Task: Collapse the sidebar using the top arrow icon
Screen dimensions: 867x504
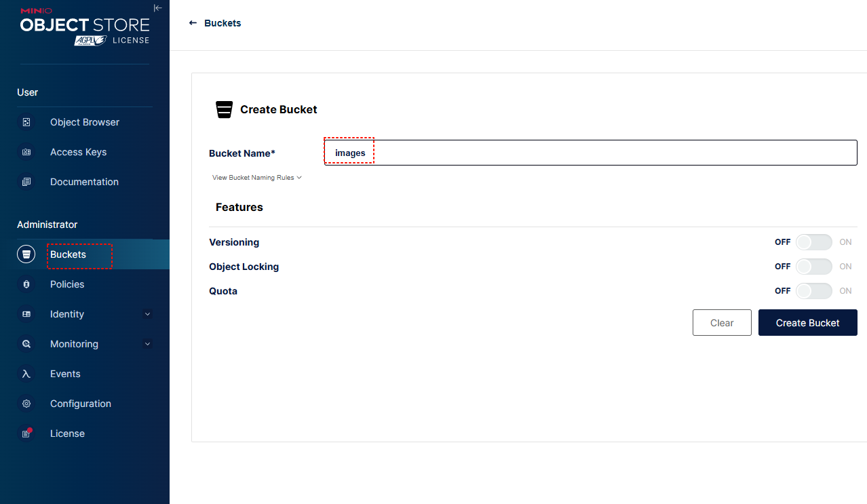Action: click(157, 8)
